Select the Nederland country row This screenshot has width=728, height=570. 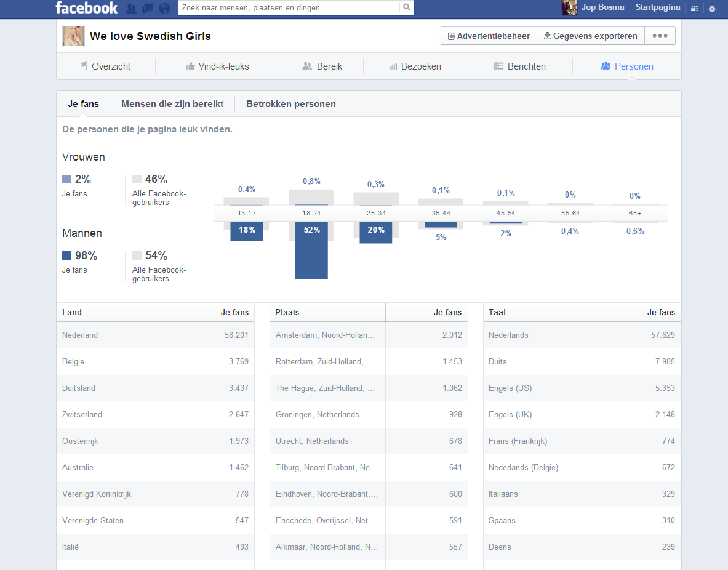pos(156,335)
